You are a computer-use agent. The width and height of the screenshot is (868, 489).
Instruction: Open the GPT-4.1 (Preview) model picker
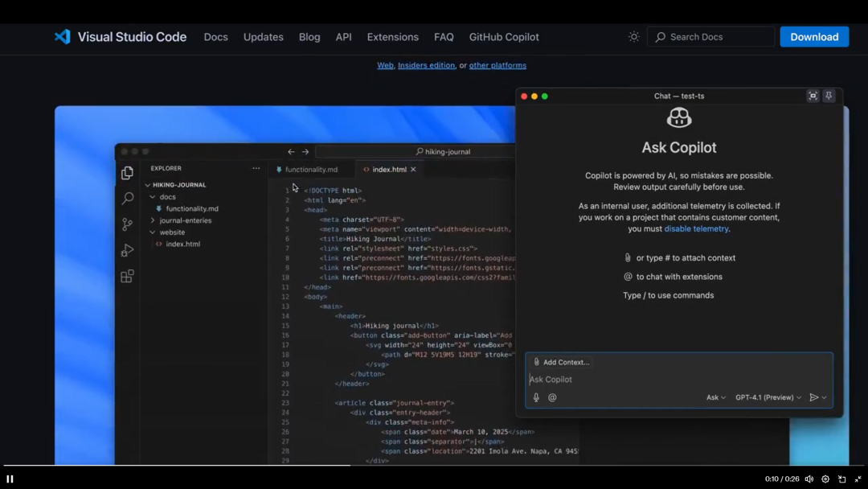(x=766, y=397)
